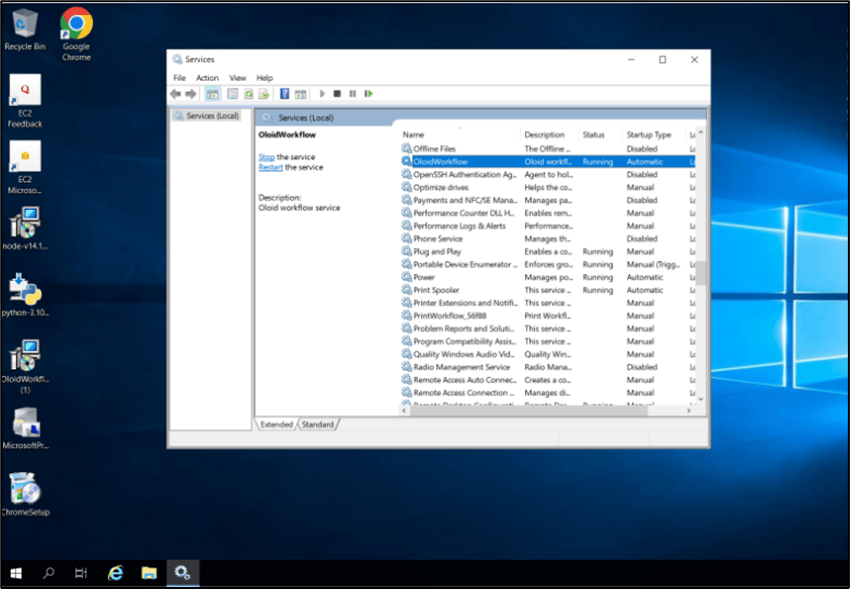Screen dimensions: 850x589
Task: Click the Stop Service square icon
Action: [x=337, y=94]
